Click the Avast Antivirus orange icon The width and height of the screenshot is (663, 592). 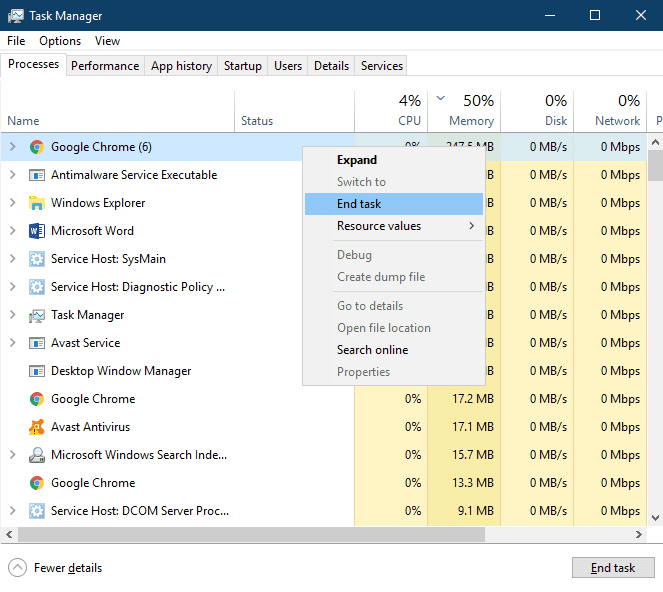(37, 427)
